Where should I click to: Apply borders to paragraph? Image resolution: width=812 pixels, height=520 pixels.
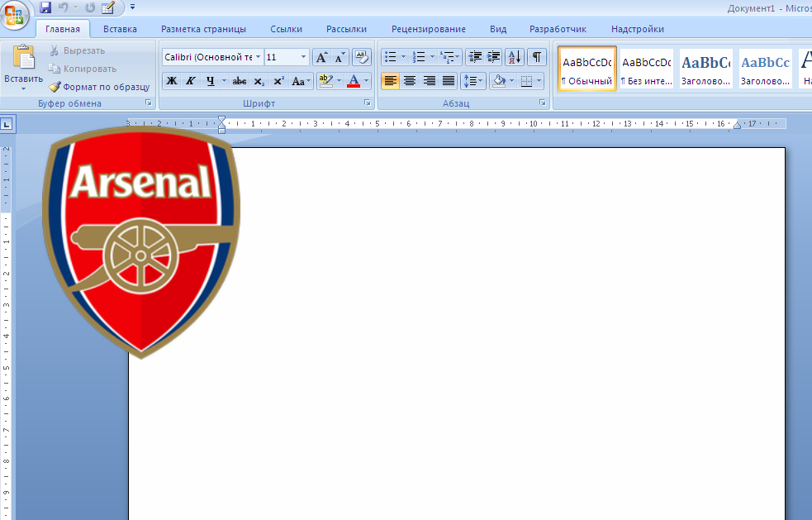pyautogui.click(x=527, y=81)
